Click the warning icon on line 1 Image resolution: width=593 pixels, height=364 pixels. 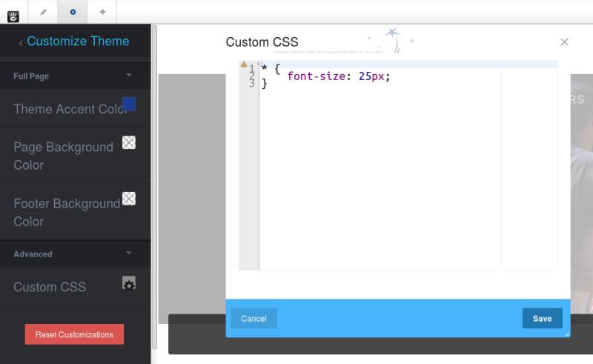click(x=244, y=64)
